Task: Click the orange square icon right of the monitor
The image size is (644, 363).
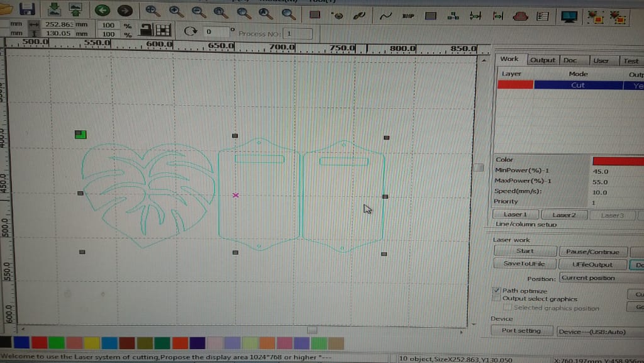Action: click(595, 17)
